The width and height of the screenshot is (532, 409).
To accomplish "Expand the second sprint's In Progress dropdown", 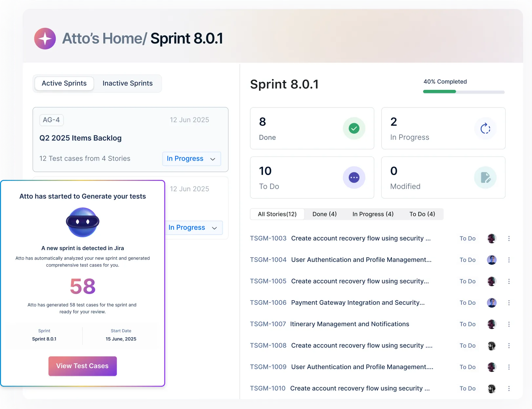I will point(194,227).
